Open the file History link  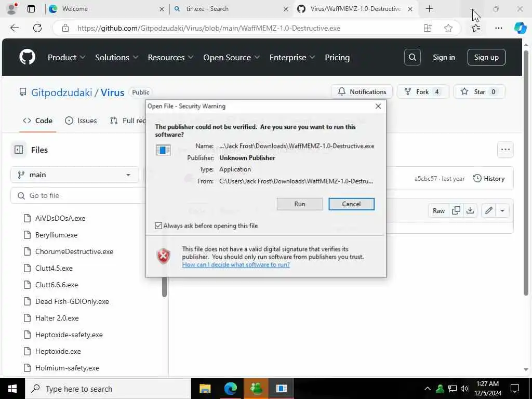pos(488,179)
